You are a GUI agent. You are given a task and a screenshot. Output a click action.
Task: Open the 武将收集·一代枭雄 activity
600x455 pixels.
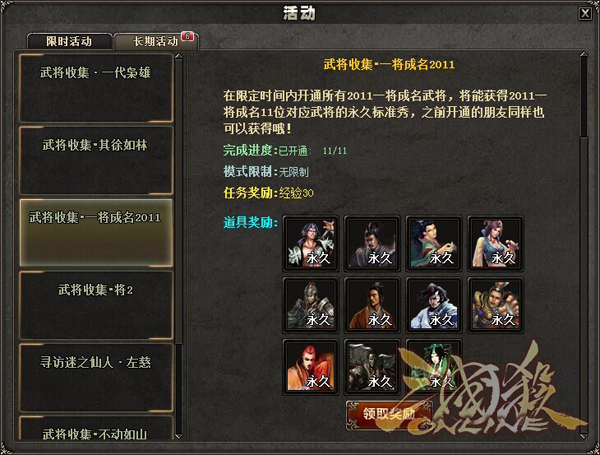pyautogui.click(x=96, y=88)
